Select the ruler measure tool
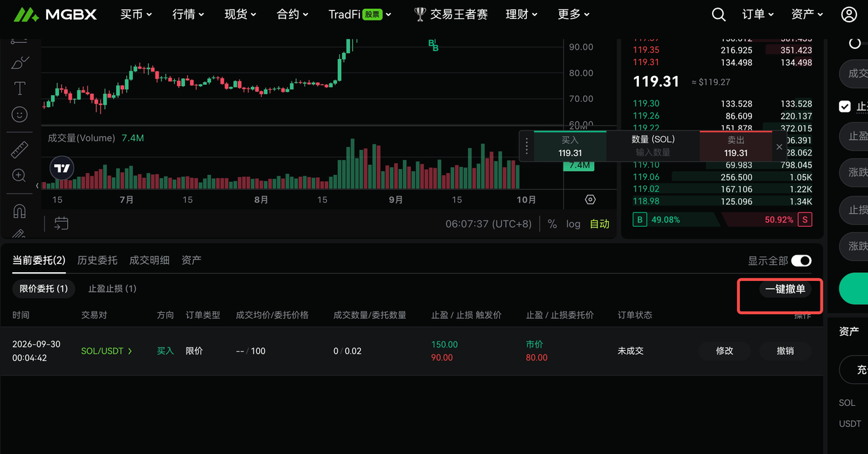This screenshot has height=454, width=868. [20, 150]
